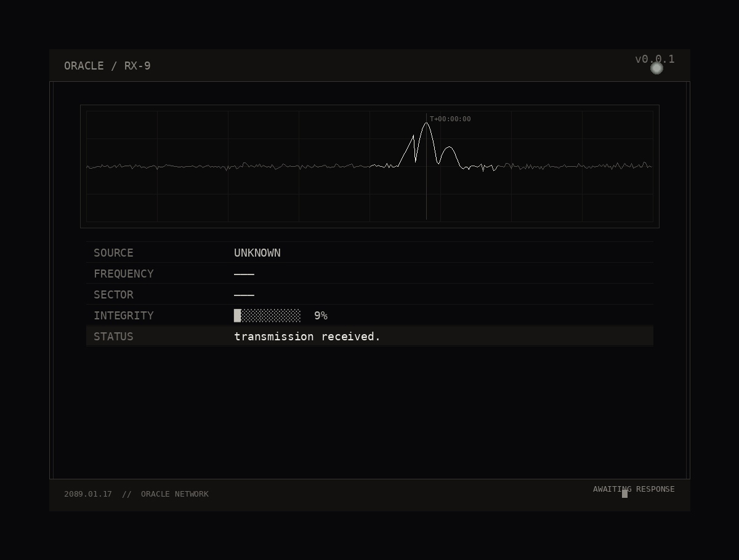The width and height of the screenshot is (739, 560).
Task: Click the FREQUENCY row dashes
Action: coord(244,273)
